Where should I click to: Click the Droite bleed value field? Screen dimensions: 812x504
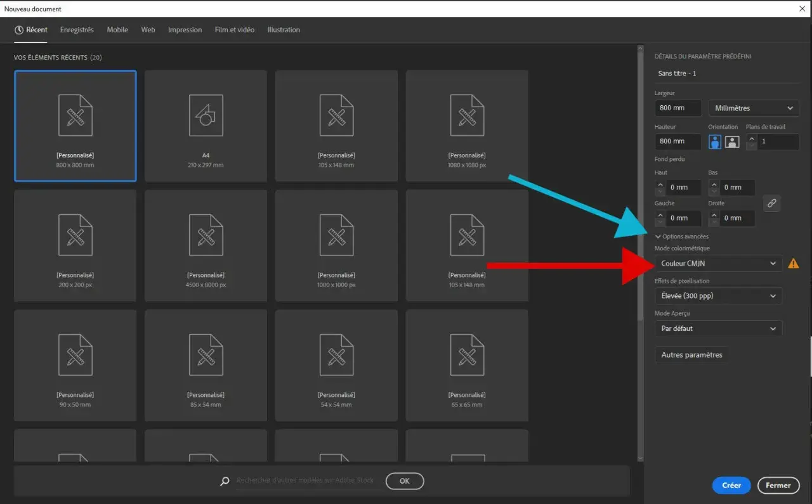(737, 218)
